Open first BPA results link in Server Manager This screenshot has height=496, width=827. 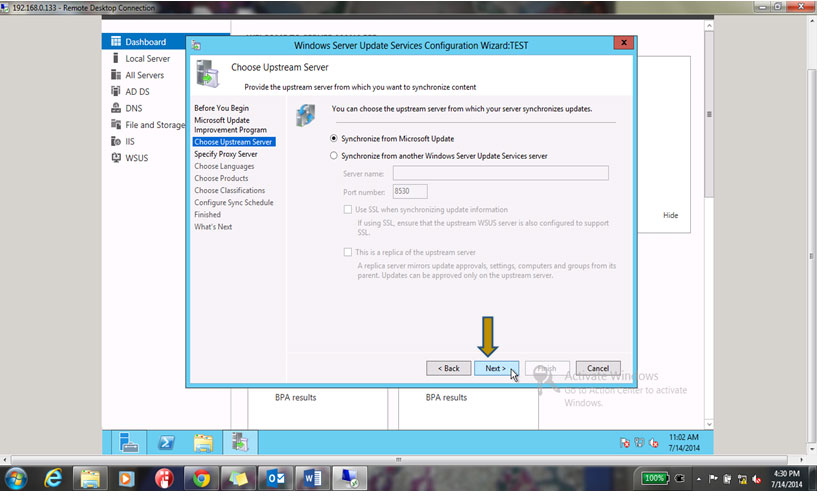click(295, 397)
